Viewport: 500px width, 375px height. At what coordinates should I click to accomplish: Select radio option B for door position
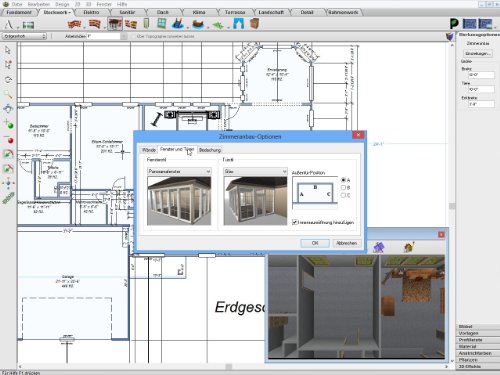click(343, 187)
